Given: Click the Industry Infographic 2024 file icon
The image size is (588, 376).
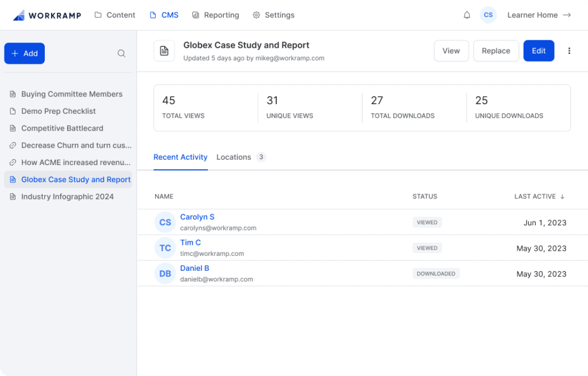Looking at the screenshot, I should [13, 197].
